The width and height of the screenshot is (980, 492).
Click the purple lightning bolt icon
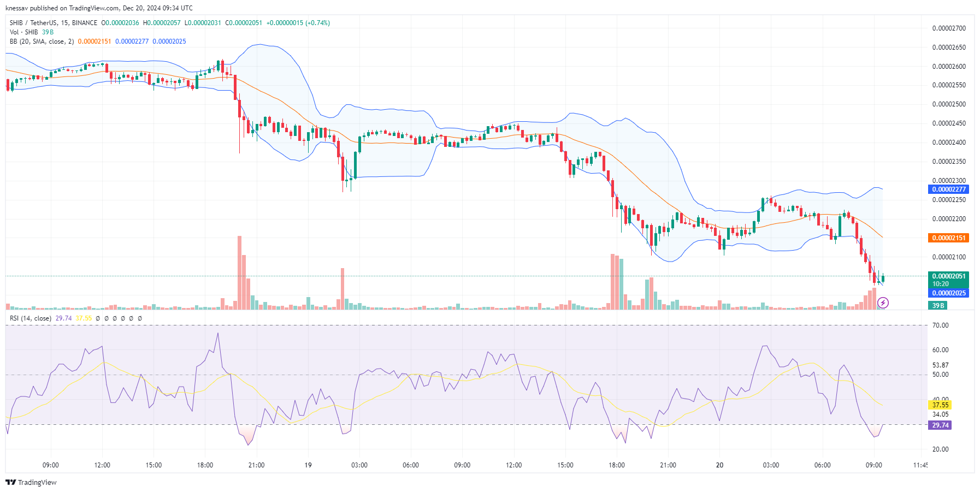coord(883,303)
